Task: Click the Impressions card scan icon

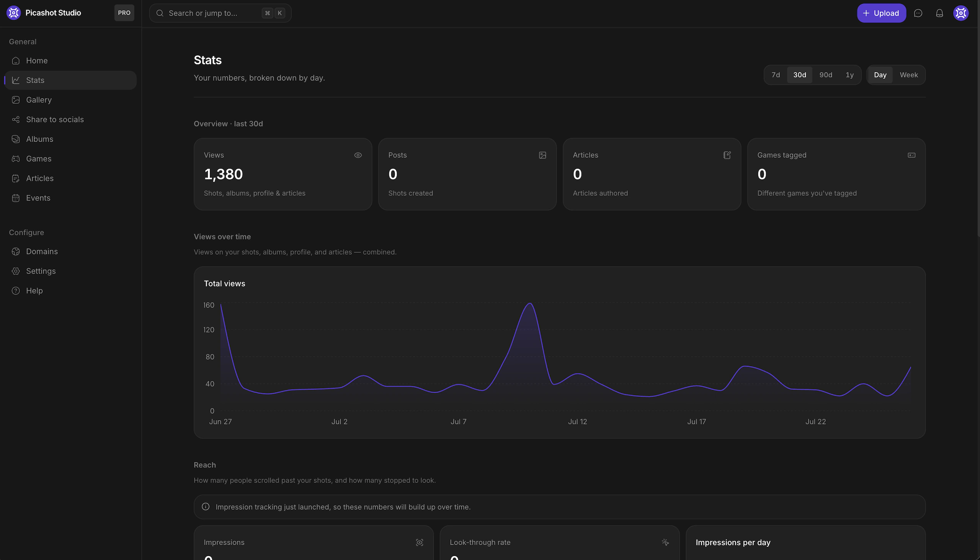Action: [x=419, y=542]
